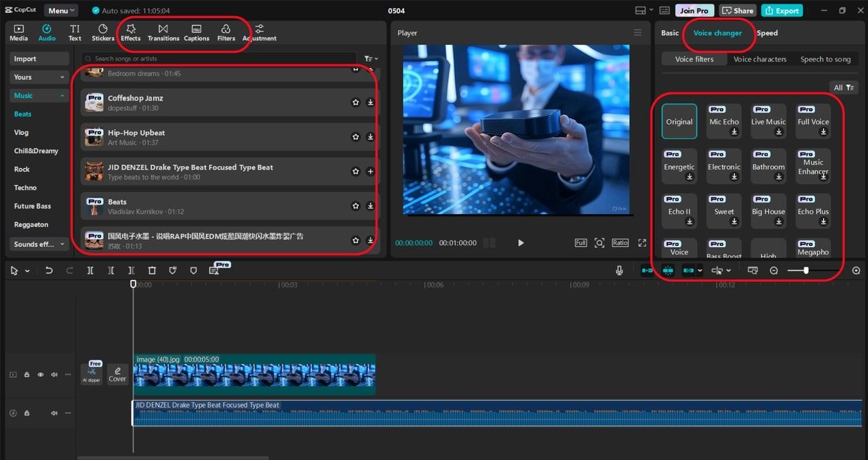
Task: Play the video in the player
Action: point(521,243)
